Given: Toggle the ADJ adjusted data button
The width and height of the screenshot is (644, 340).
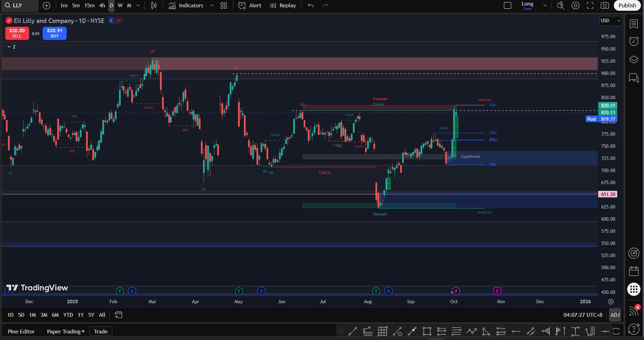Looking at the screenshot, I should [615, 315].
